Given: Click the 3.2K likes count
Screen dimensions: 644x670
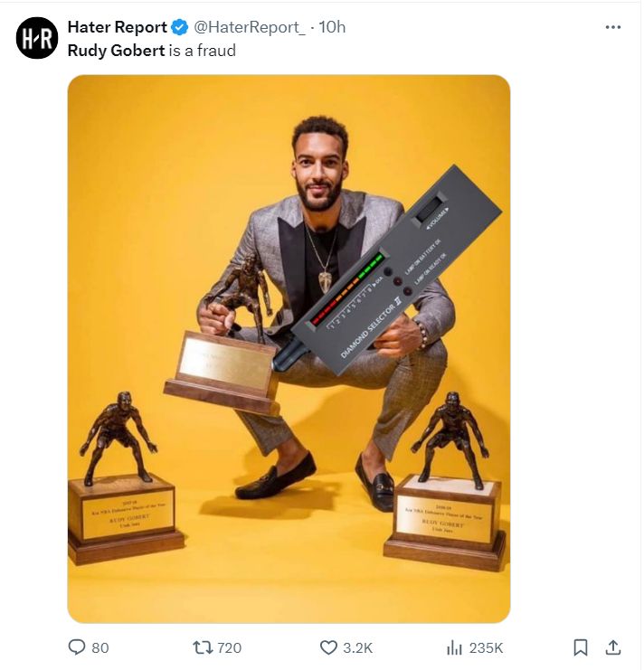Looking at the screenshot, I should [358, 647].
